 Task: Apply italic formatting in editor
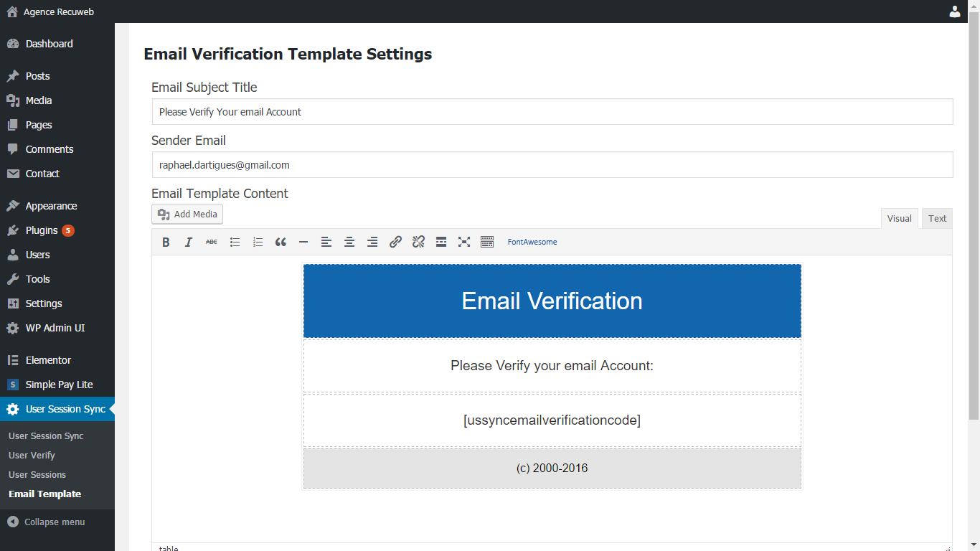[x=189, y=242]
